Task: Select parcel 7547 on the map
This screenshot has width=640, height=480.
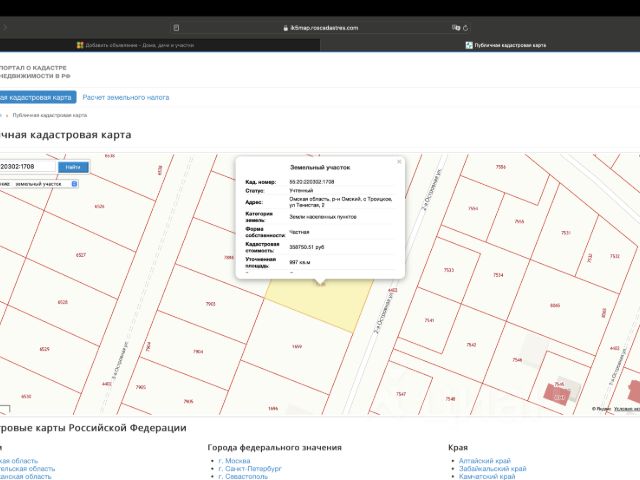Action: [x=401, y=394]
